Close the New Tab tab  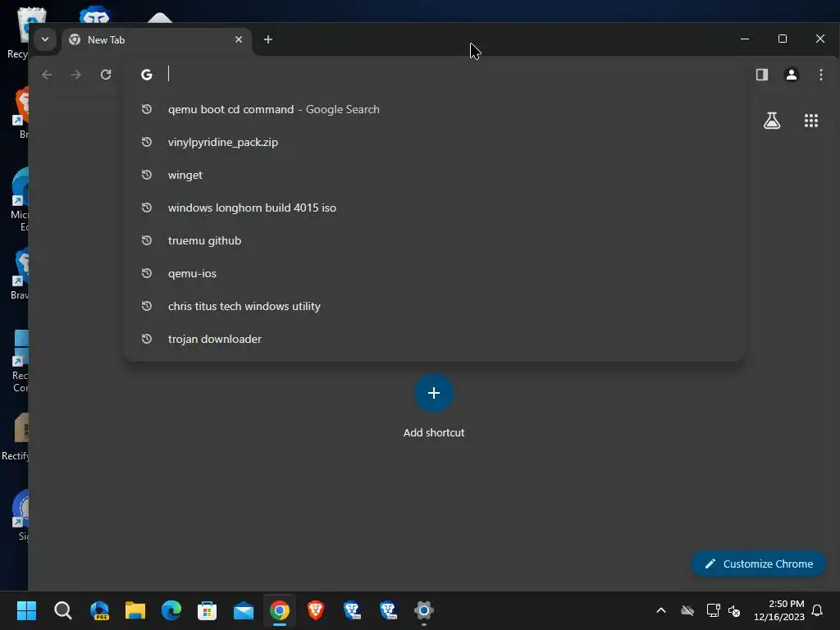(x=239, y=39)
